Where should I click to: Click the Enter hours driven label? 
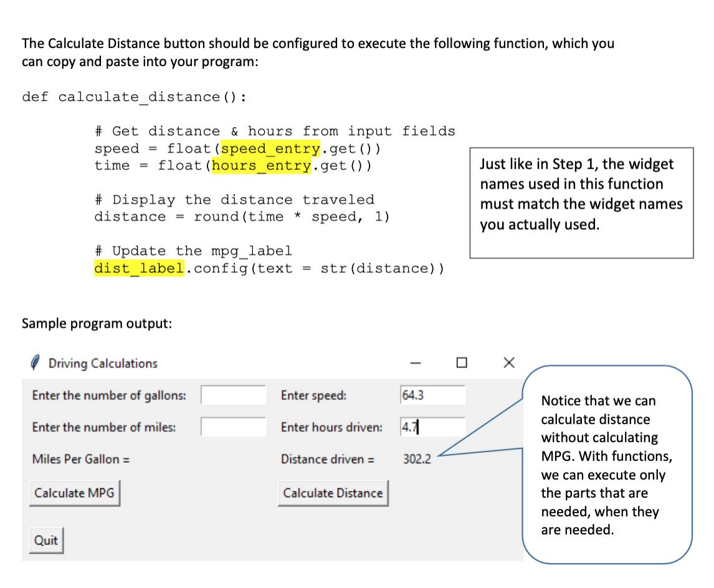click(x=331, y=427)
